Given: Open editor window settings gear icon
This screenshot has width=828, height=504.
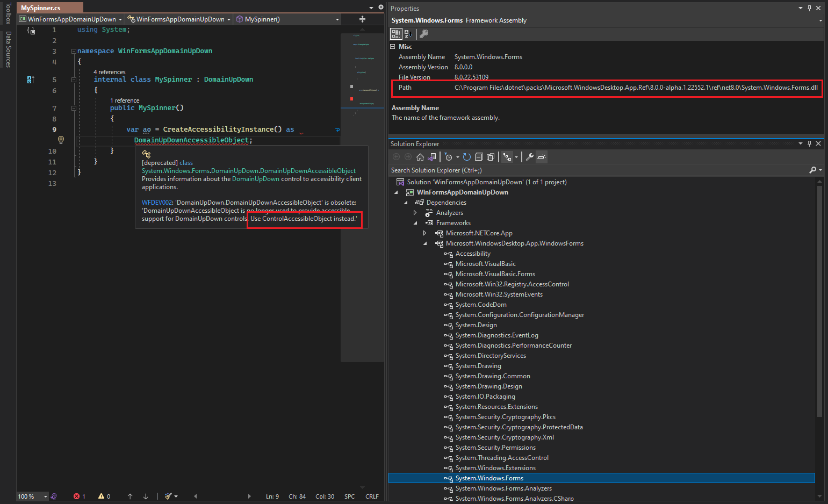Looking at the screenshot, I should [x=381, y=8].
